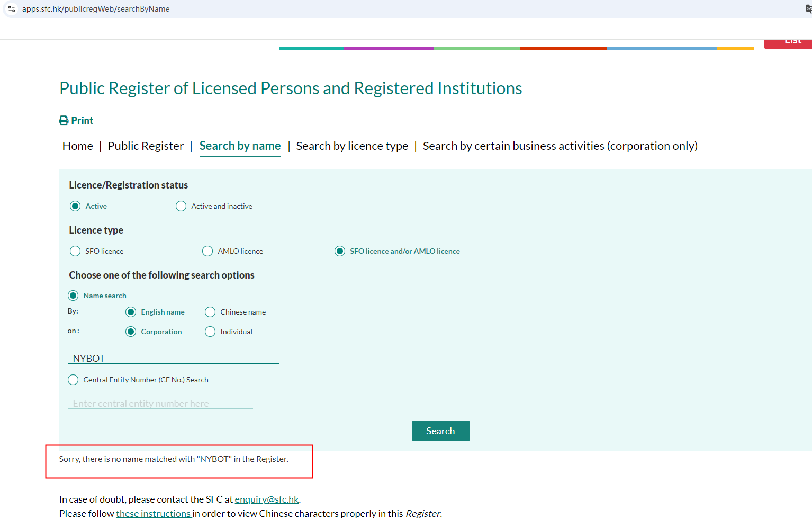Select the Active status radio button
The height and width of the screenshot is (518, 812).
pyautogui.click(x=75, y=206)
